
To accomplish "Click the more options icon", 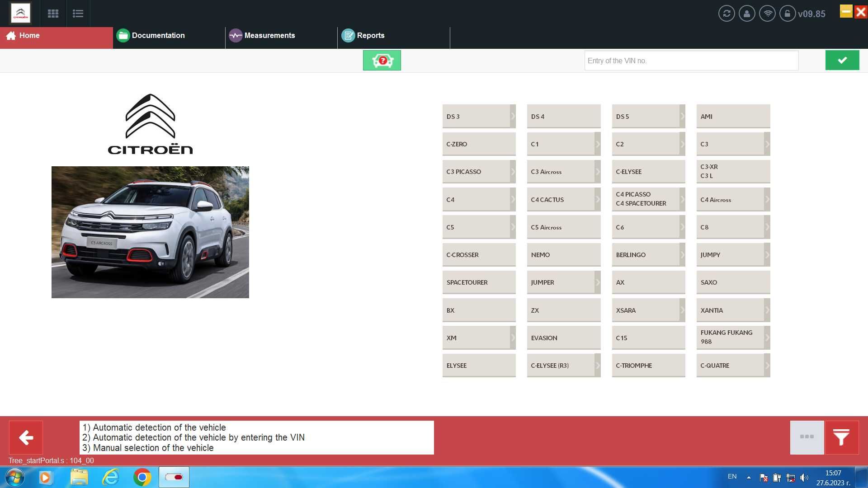I will click(x=807, y=437).
